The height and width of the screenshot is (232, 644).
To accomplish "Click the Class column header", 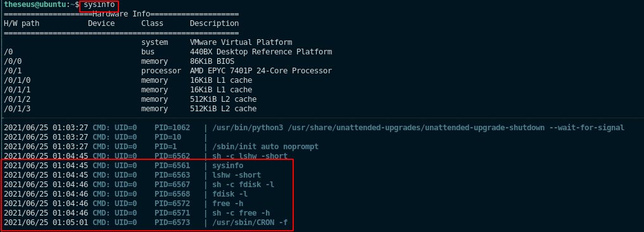I will pos(153,23).
